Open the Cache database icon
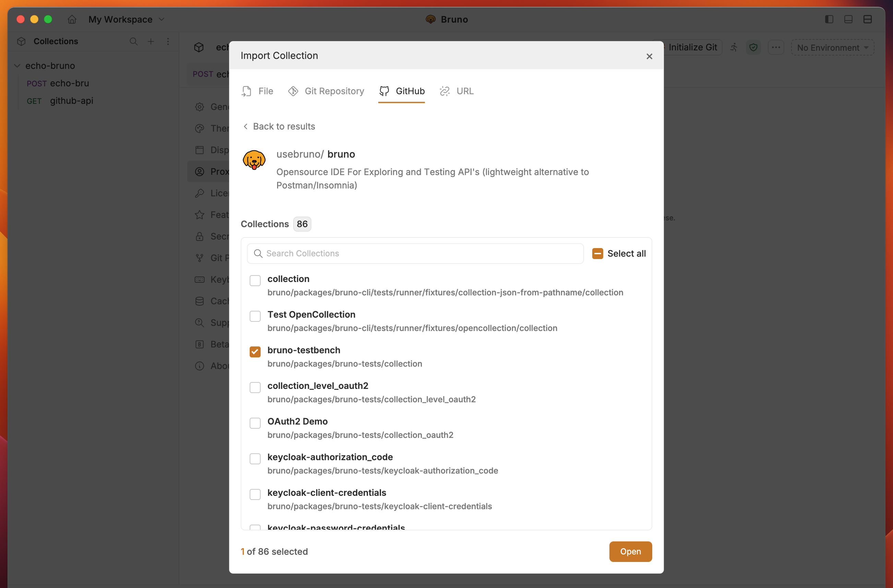The image size is (893, 588). click(200, 301)
